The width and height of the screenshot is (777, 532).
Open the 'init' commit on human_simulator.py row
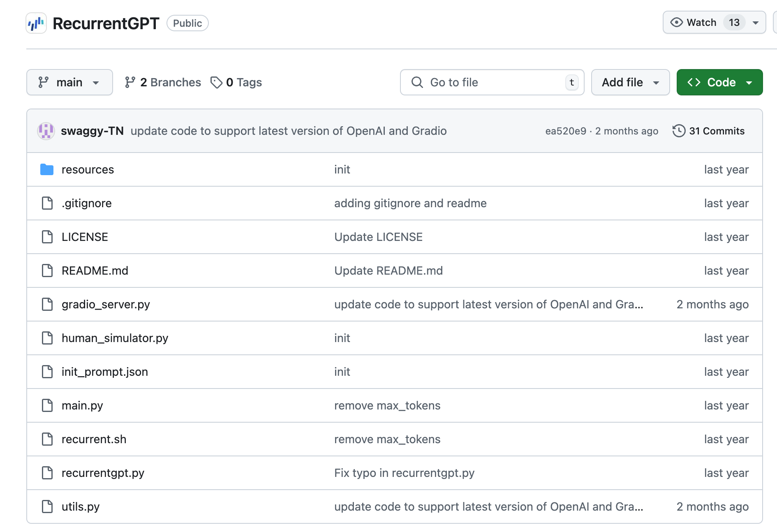pyautogui.click(x=342, y=338)
